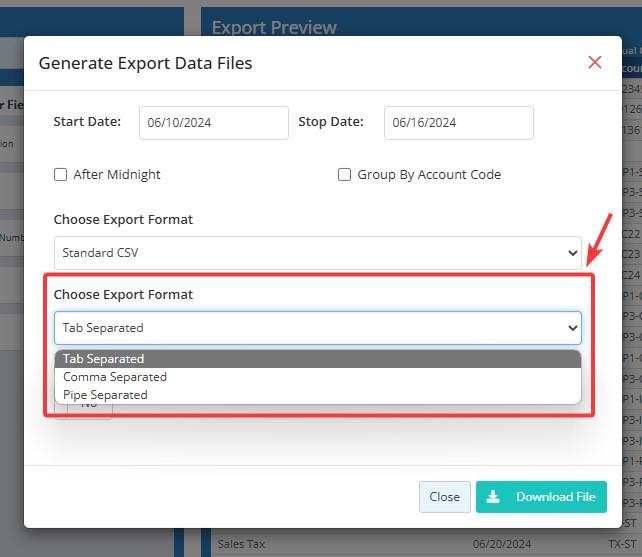This screenshot has height=557, width=642.
Task: Click the download arrow icon
Action: coord(492,497)
